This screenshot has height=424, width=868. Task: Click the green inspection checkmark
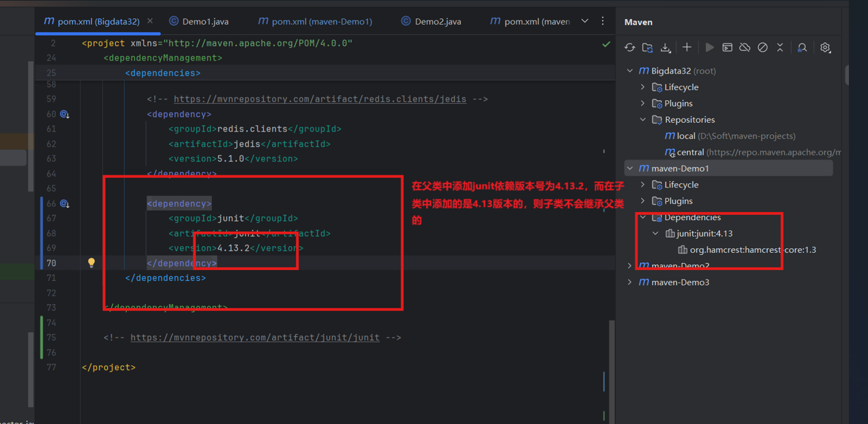606,44
